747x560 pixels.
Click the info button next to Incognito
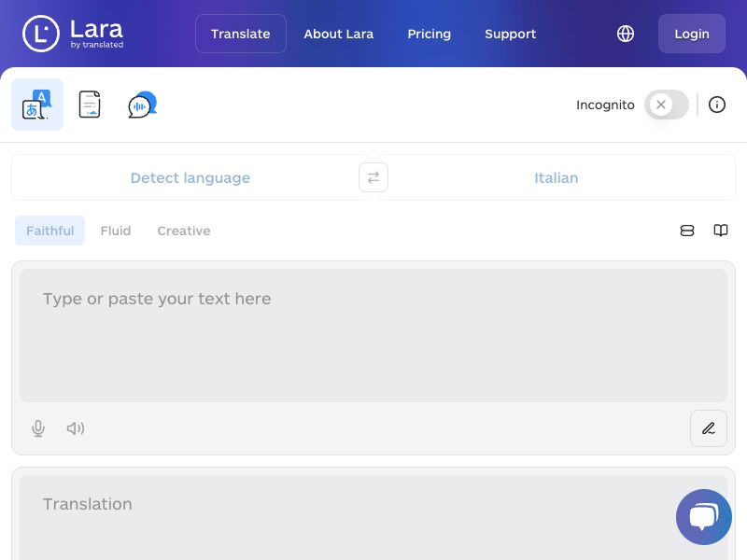pos(717,105)
